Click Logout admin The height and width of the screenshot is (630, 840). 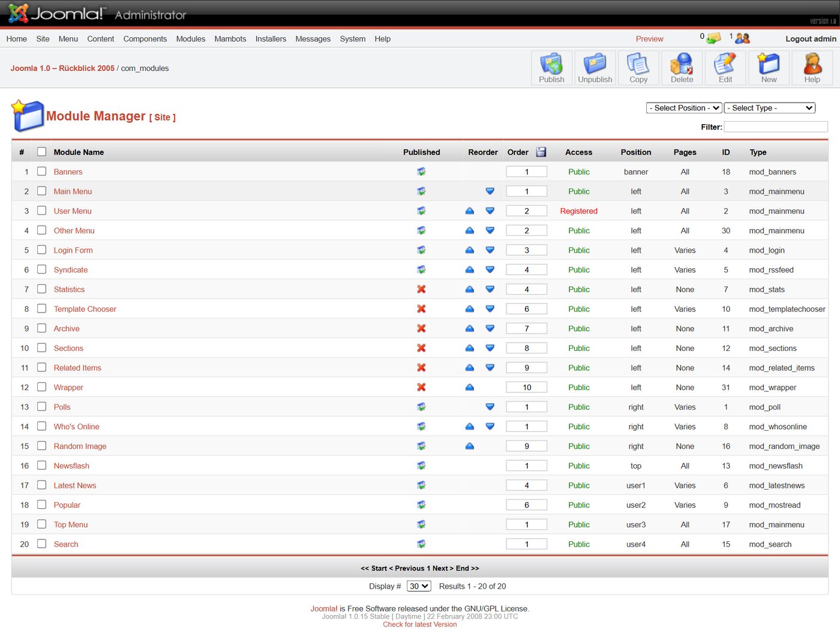pos(811,39)
